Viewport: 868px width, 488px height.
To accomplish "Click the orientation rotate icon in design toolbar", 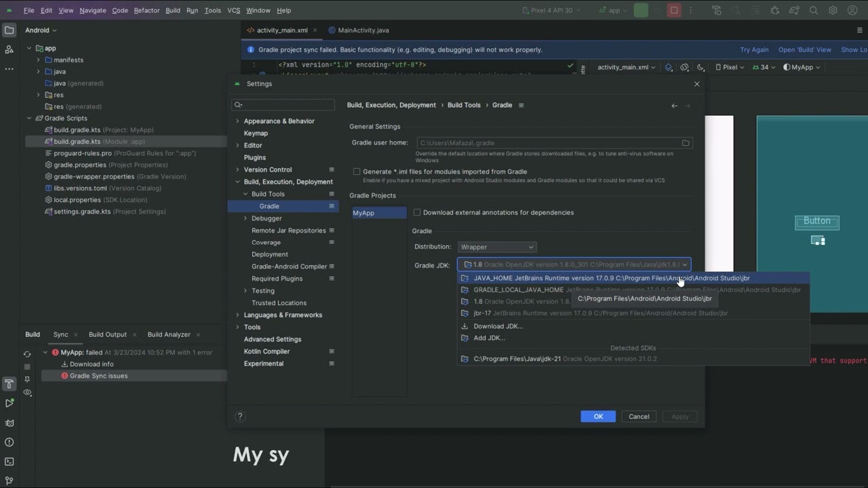I will [684, 67].
